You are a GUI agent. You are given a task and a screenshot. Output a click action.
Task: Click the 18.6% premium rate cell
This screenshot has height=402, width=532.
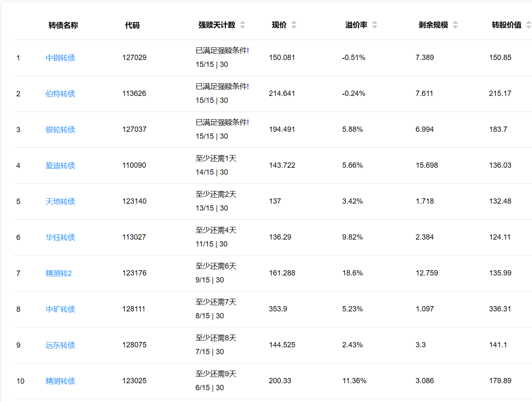coord(352,273)
